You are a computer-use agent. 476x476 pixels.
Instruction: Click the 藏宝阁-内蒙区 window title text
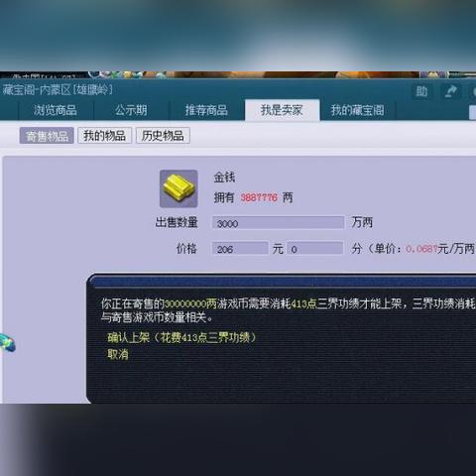[x=58, y=89]
